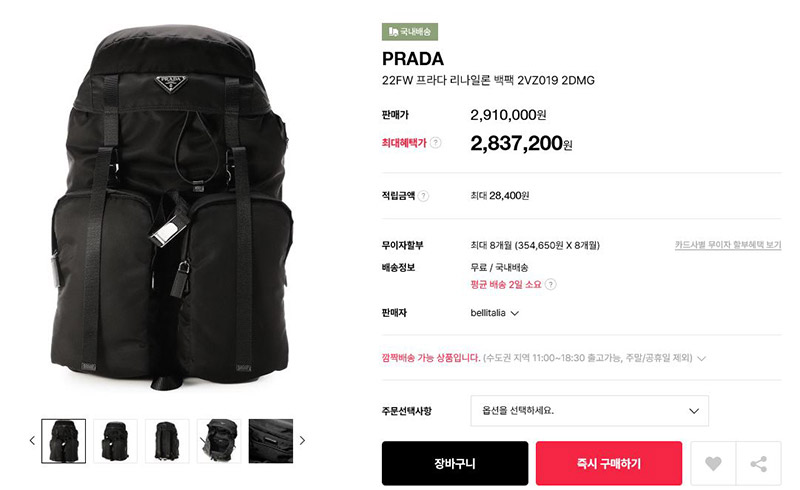Select the fourth open-backpack thumbnail
The width and height of the screenshot is (800, 490).
(219, 441)
